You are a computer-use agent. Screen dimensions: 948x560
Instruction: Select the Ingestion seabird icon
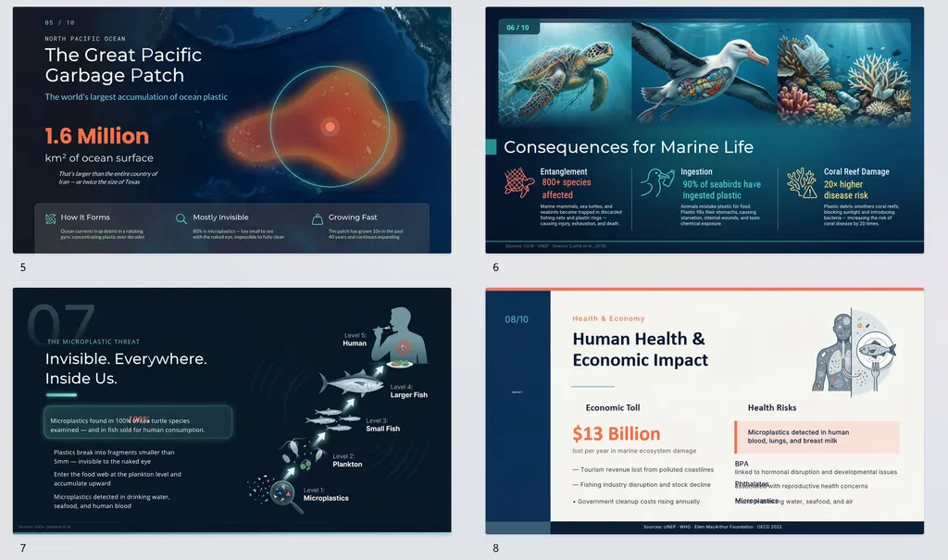(x=657, y=182)
